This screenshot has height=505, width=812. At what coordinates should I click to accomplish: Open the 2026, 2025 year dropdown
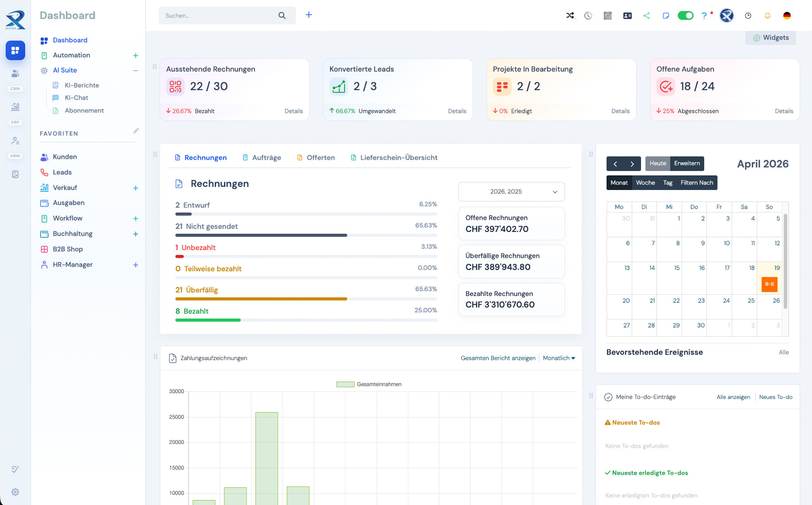point(511,191)
